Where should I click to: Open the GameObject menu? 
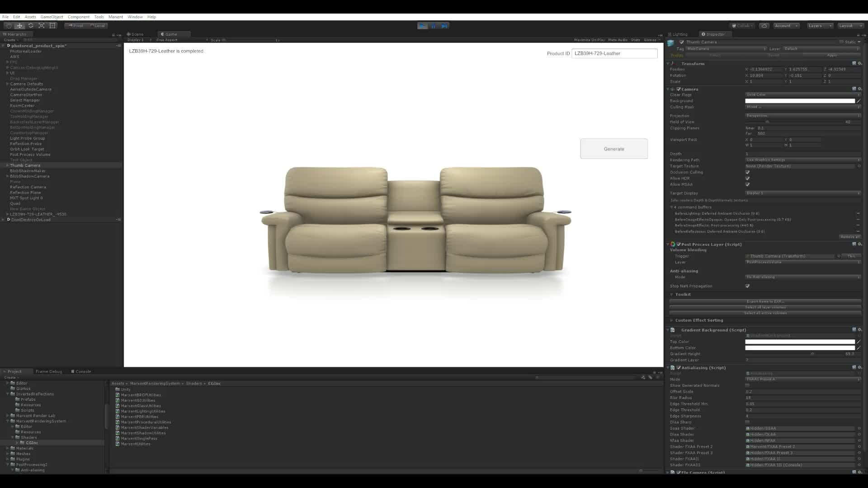coord(52,17)
